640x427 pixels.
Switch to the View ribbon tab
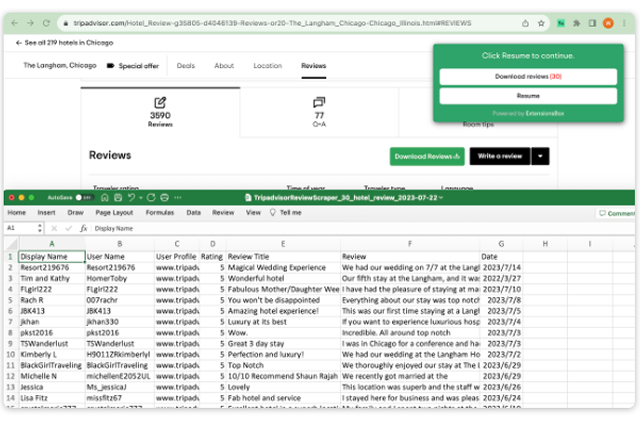point(253,213)
